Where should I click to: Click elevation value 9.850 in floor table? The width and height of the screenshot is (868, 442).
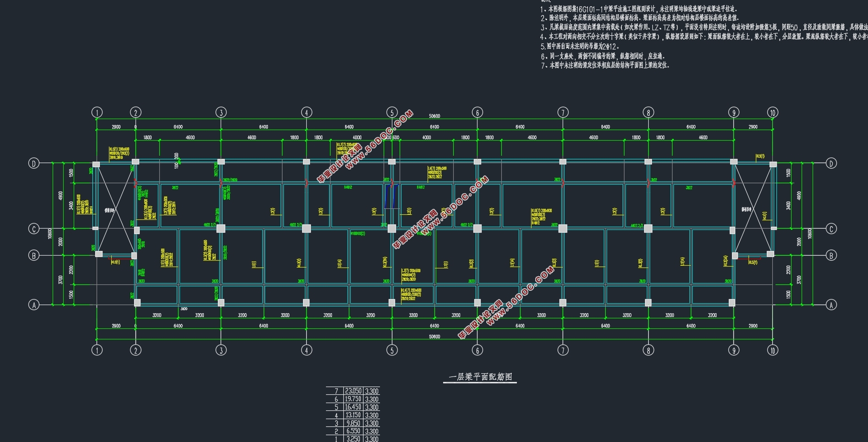353,423
